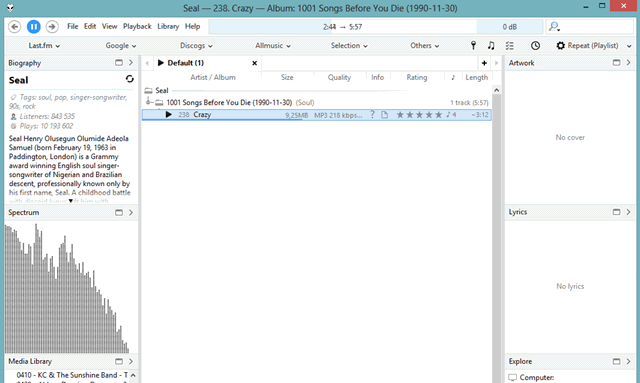Screen dimensions: 640x383
Task: Go to the previous track with the back arrow
Action: [x=15, y=27]
